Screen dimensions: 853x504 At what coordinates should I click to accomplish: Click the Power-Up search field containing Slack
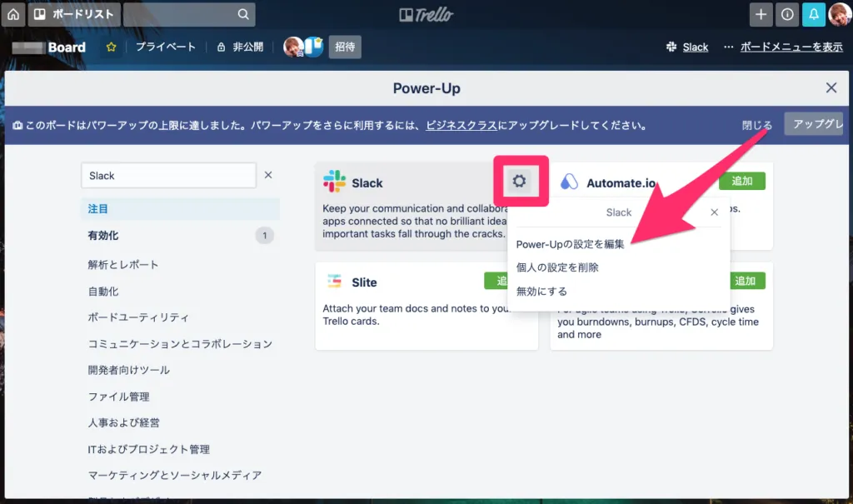click(168, 175)
